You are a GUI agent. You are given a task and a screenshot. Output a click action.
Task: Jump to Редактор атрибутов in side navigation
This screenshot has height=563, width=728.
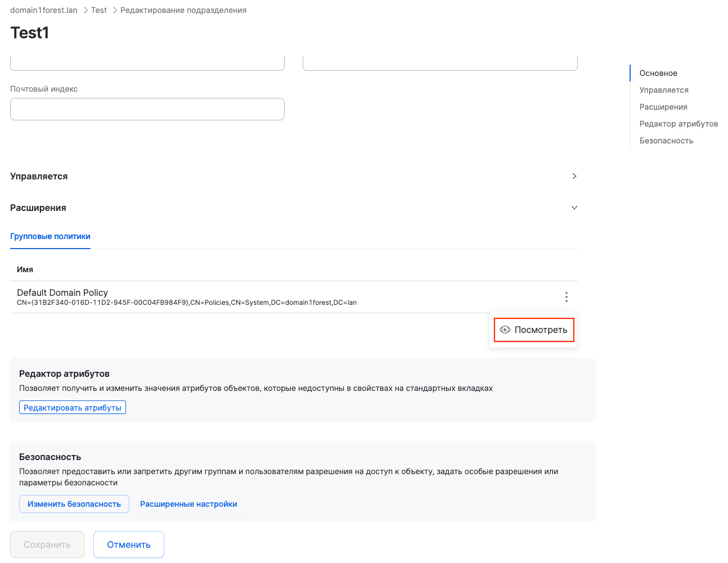point(678,124)
